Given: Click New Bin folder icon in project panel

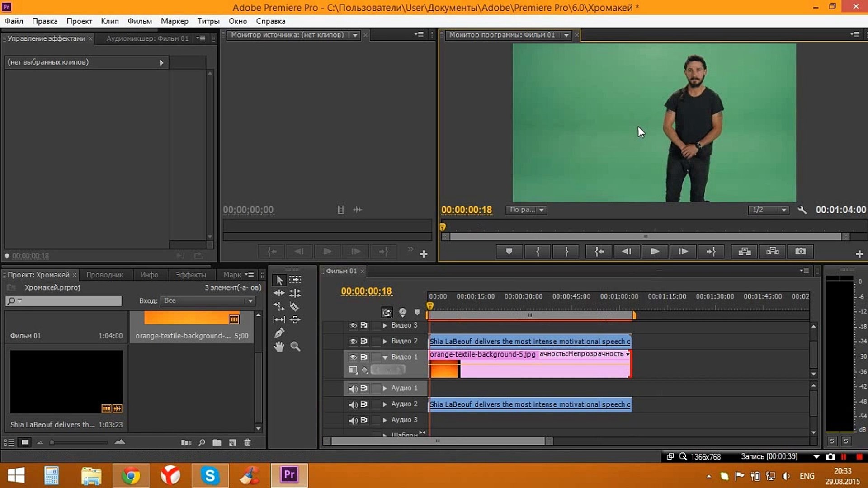Looking at the screenshot, I should coord(217,442).
